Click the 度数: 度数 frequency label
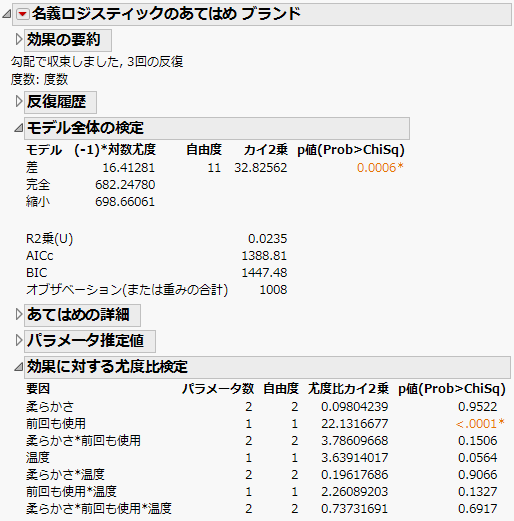The width and height of the screenshot is (514, 521). [x=39, y=79]
